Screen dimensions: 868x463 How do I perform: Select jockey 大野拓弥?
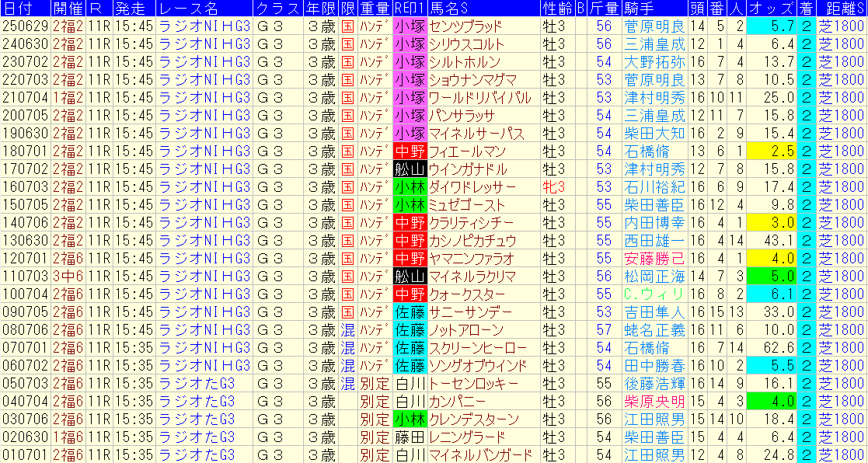[x=654, y=61]
